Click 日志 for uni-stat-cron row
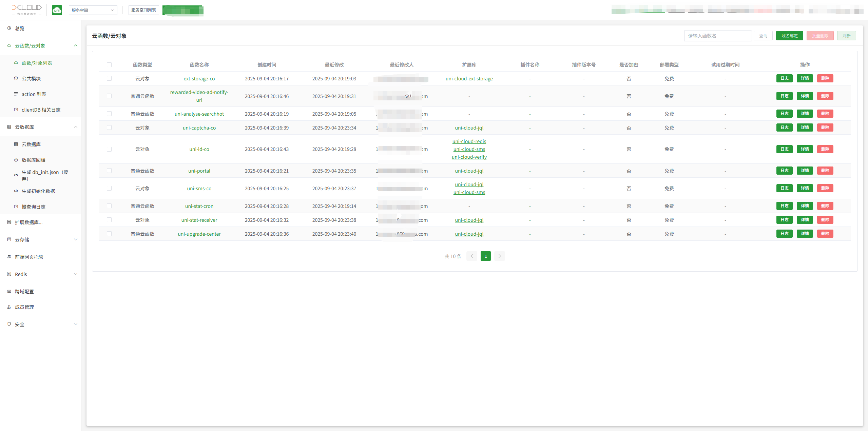 point(784,206)
